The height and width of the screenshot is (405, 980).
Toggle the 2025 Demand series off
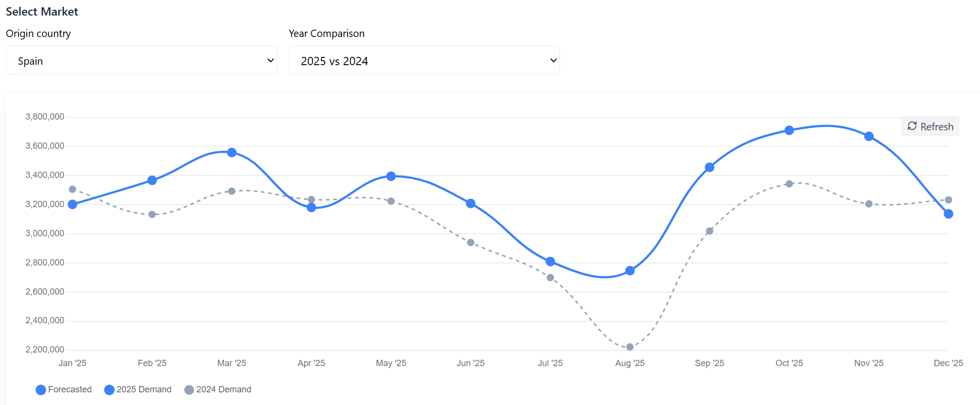138,389
